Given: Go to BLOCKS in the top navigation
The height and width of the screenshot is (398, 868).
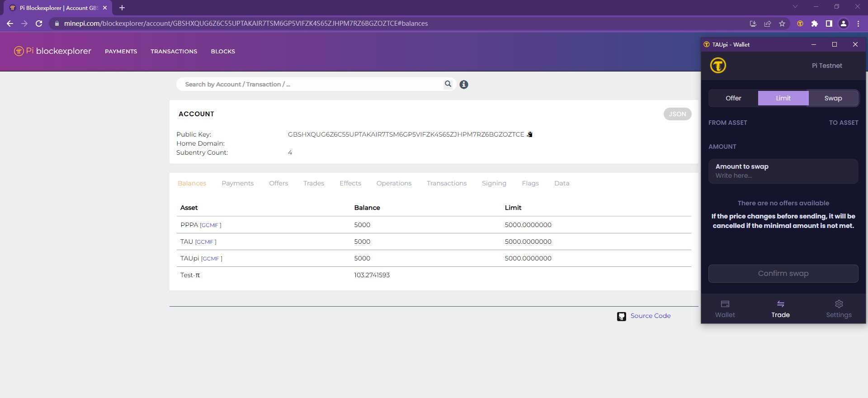Looking at the screenshot, I should (x=223, y=52).
